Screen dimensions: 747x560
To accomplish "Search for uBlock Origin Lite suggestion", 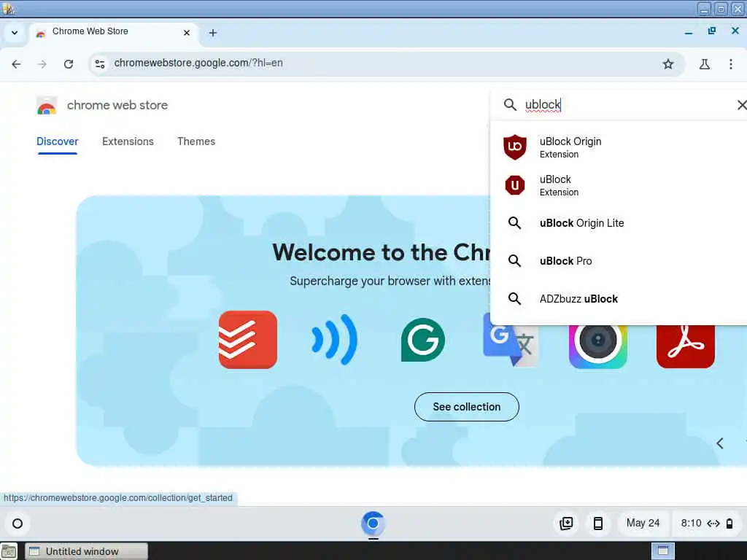I will (x=619, y=223).
